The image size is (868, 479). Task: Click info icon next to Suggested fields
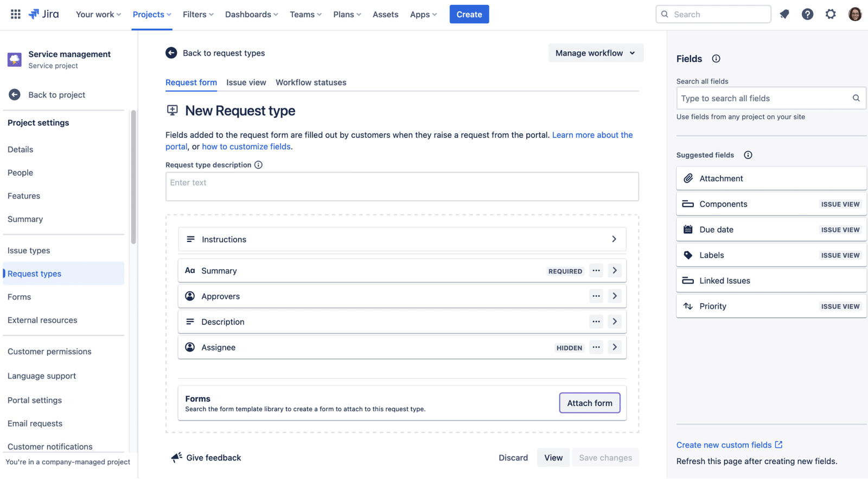point(748,155)
